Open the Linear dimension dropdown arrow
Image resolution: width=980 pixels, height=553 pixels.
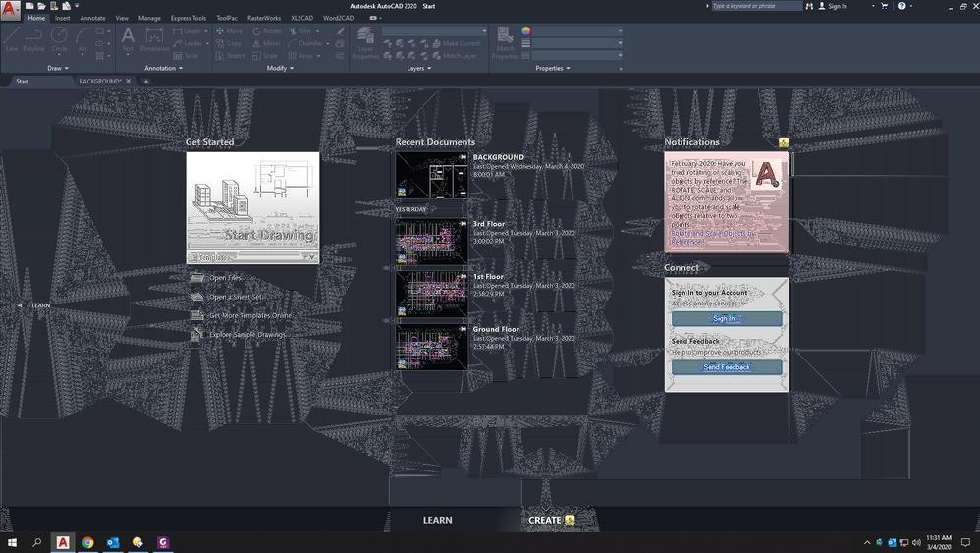pyautogui.click(x=206, y=31)
